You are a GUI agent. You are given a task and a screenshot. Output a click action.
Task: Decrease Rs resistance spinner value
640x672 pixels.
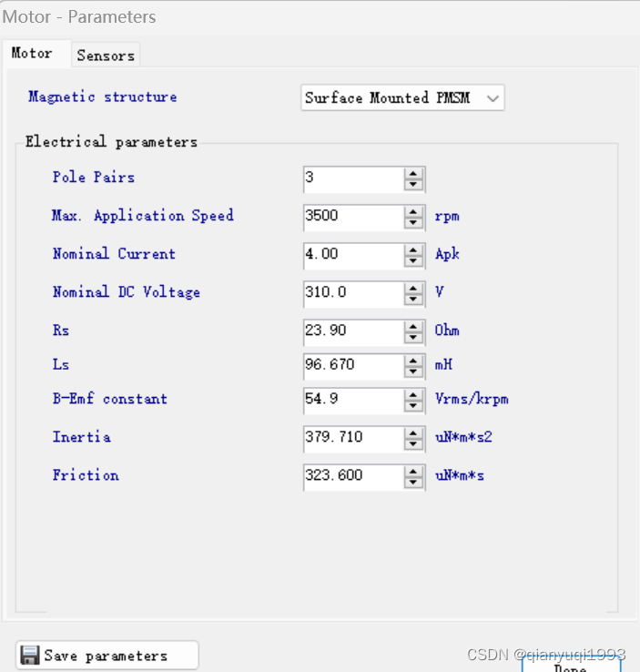tap(414, 337)
